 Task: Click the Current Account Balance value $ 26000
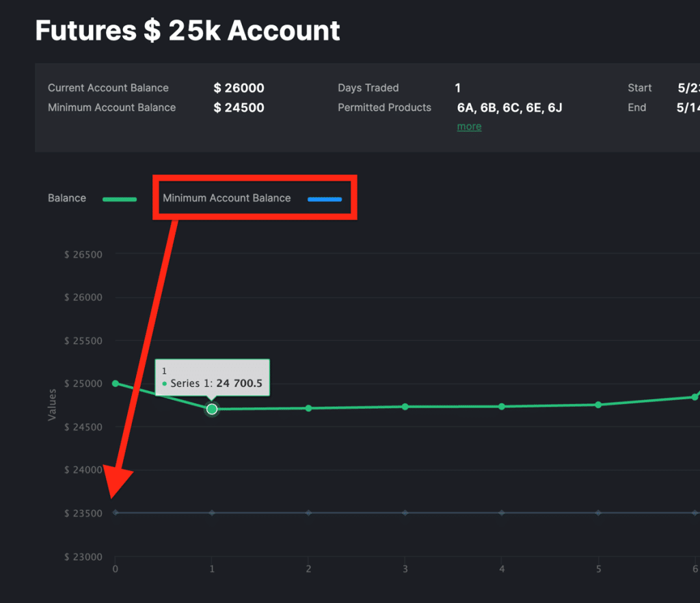239,88
